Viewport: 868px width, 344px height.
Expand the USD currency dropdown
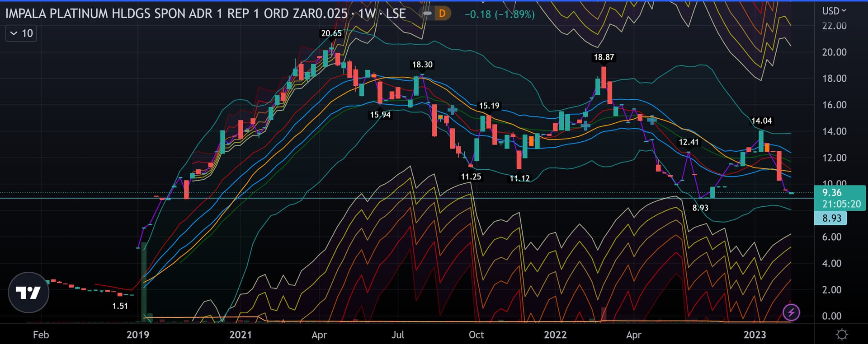[834, 11]
